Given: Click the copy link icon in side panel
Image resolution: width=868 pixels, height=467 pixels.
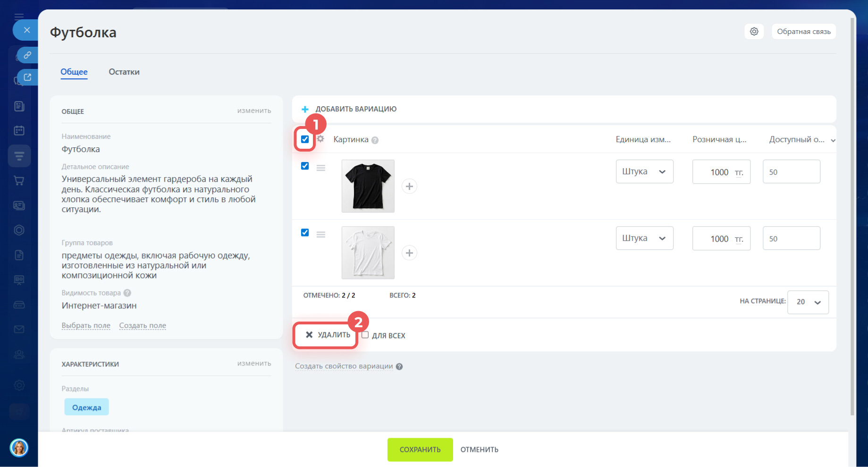Looking at the screenshot, I should (x=27, y=55).
